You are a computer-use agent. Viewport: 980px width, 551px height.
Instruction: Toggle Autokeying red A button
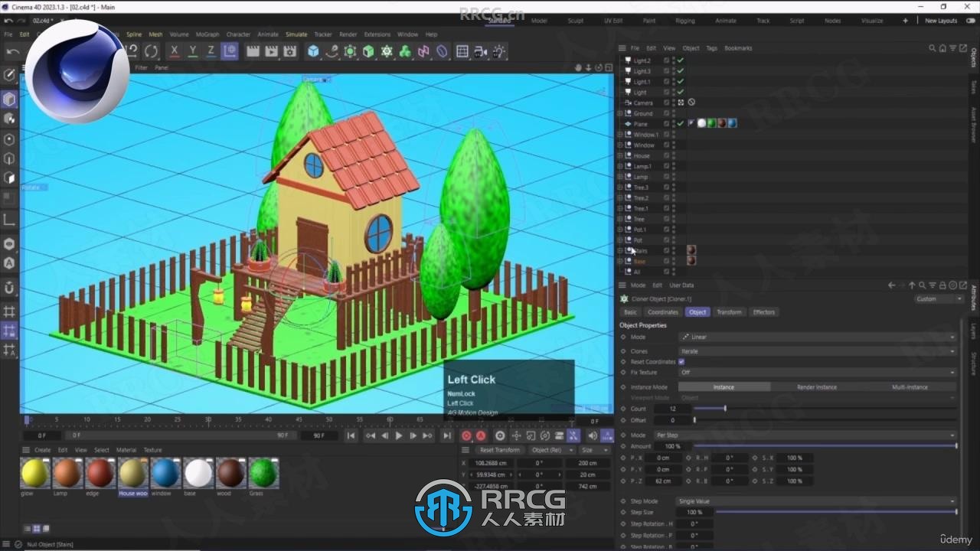tap(481, 435)
